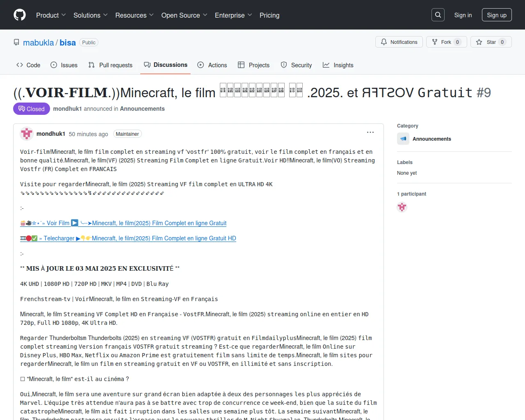
Task: Expand the Open Source dropdown menu
Action: [x=185, y=15]
